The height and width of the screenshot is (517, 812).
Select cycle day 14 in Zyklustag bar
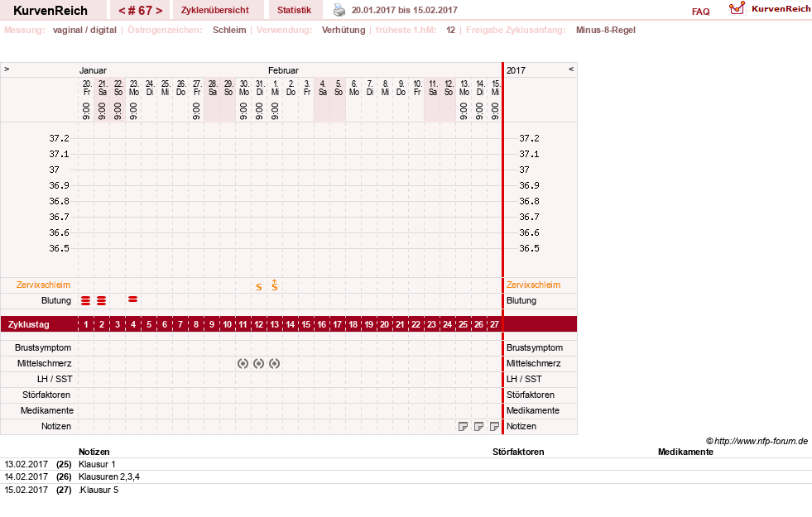click(x=290, y=324)
